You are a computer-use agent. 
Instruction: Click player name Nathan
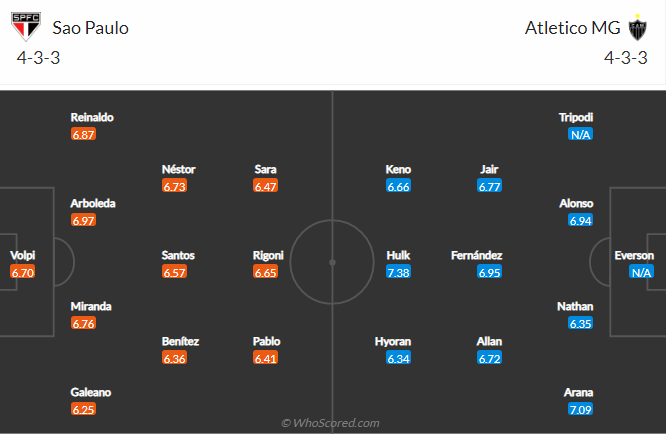point(575,306)
